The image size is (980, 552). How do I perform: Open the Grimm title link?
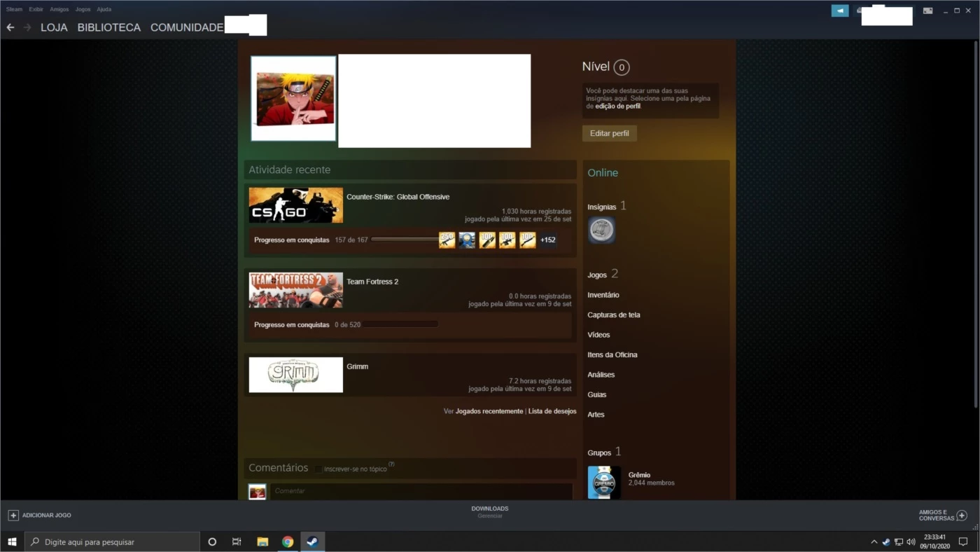click(357, 366)
